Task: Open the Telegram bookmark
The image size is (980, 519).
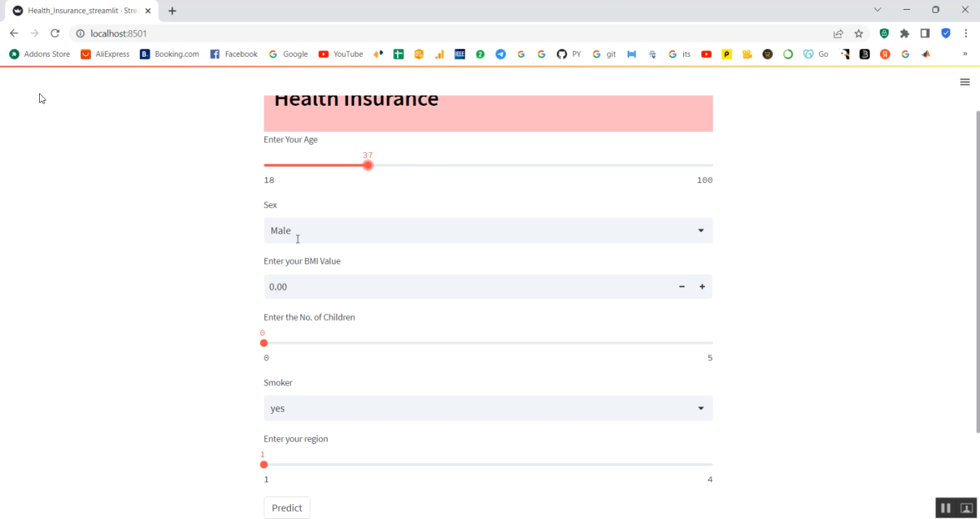Action: 500,54
